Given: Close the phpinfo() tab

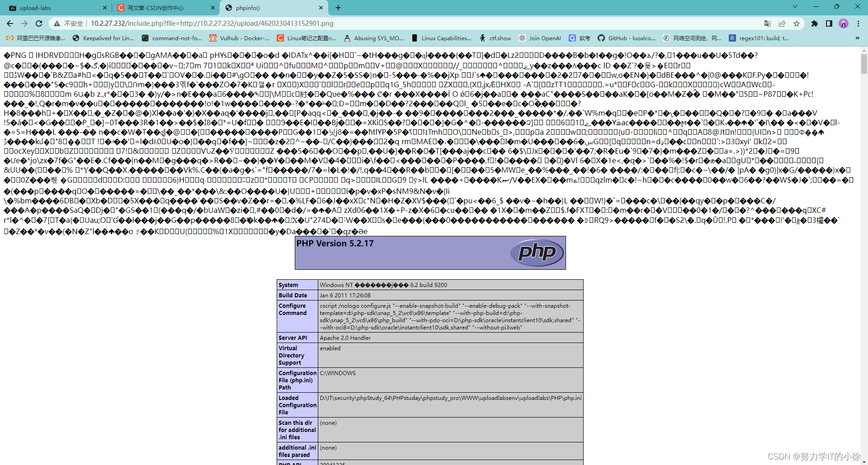Looking at the screenshot, I should tap(321, 8).
